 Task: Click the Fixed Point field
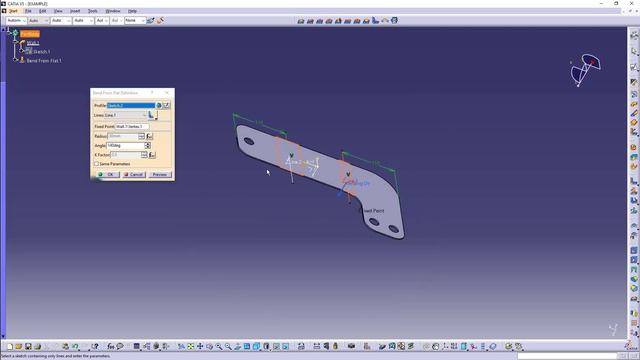[132, 127]
